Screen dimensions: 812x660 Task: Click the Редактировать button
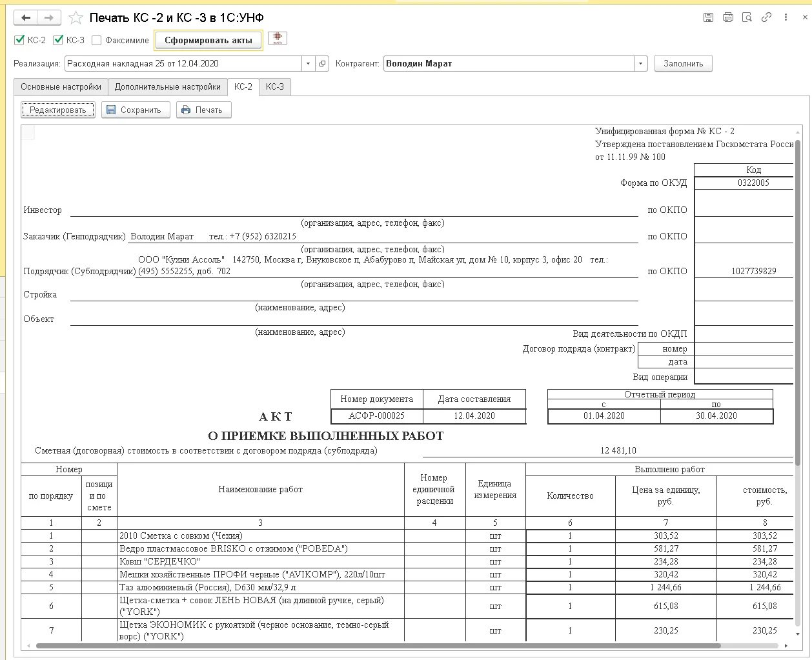[58, 110]
